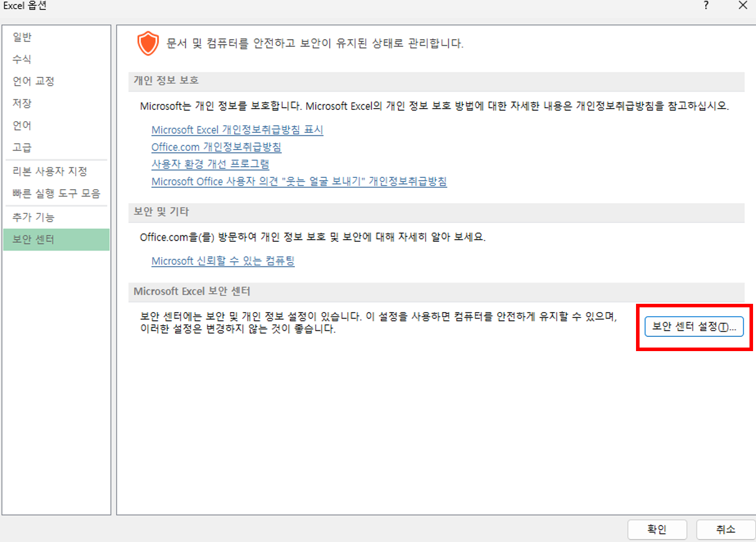Open Microsoft 신뢰할 수 있는 컴퓨팅 link

223,261
